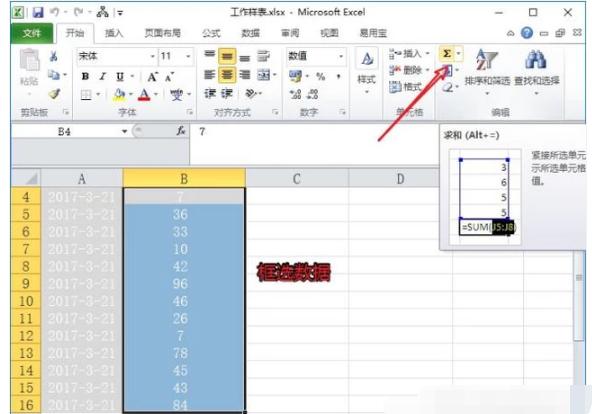Apply the yellow Fill Color
Image resolution: width=592 pixels, height=414 pixels.
(120, 94)
